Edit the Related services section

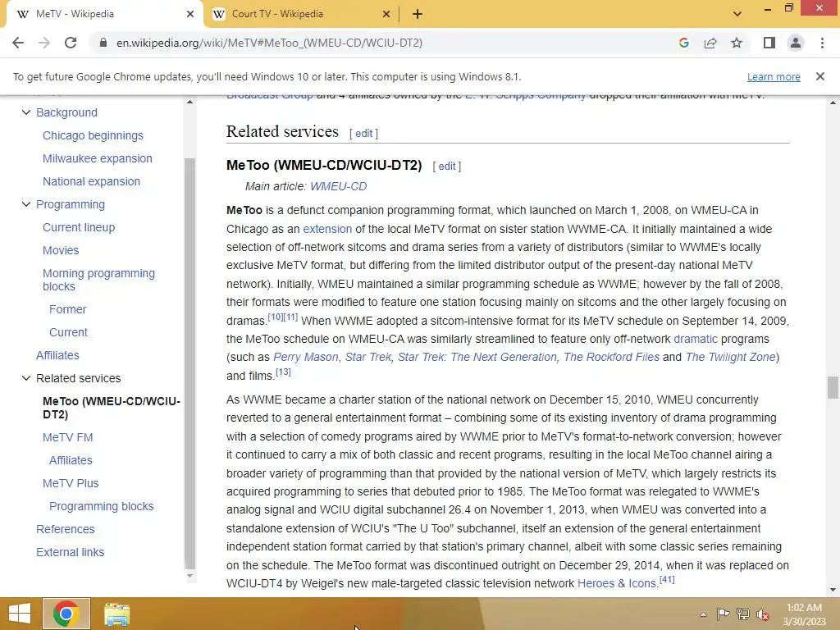pos(363,134)
